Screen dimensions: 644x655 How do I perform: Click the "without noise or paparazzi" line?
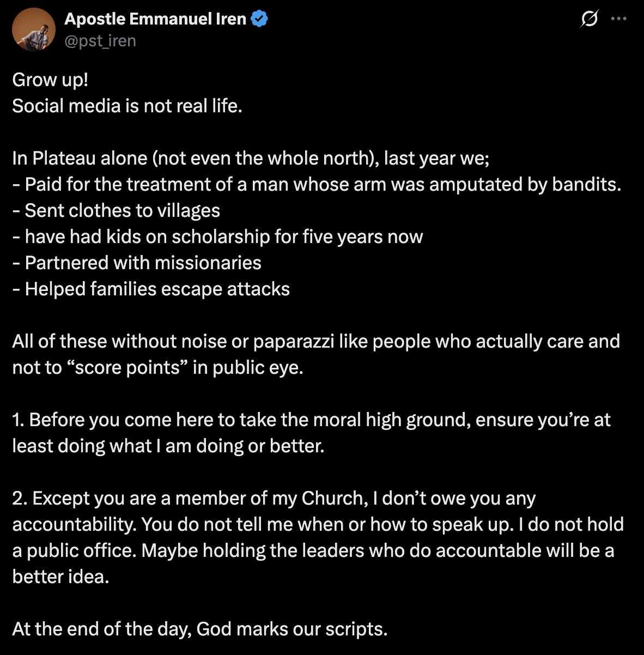[x=316, y=341]
